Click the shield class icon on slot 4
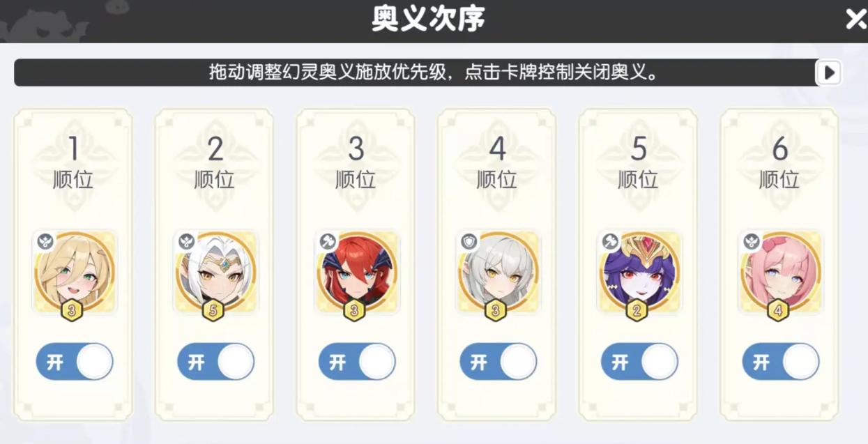The height and width of the screenshot is (444, 868). (x=469, y=241)
